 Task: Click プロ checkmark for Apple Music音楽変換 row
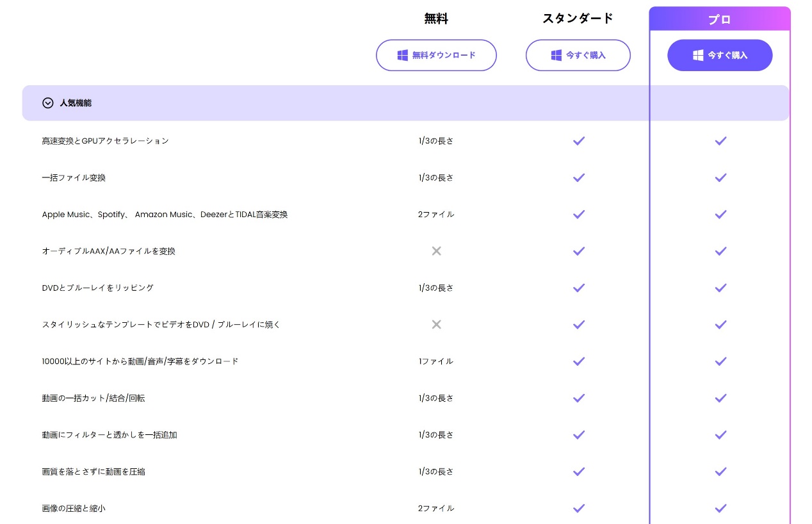click(720, 215)
